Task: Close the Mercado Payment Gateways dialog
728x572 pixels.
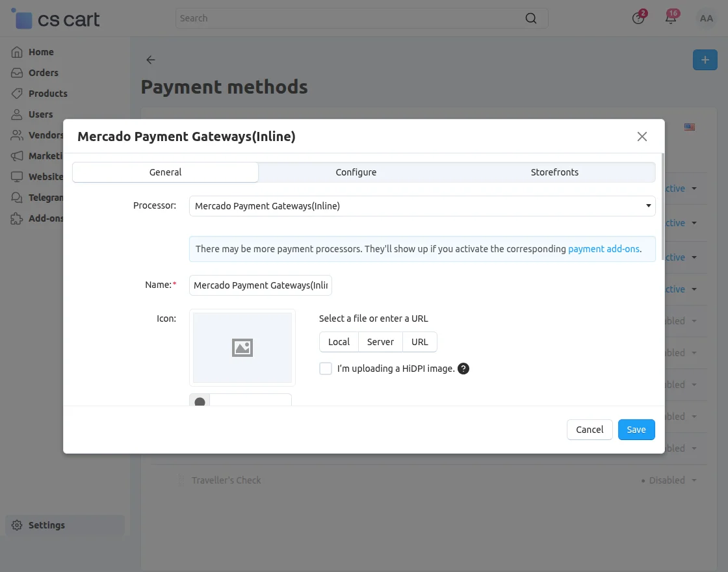Action: tap(642, 136)
